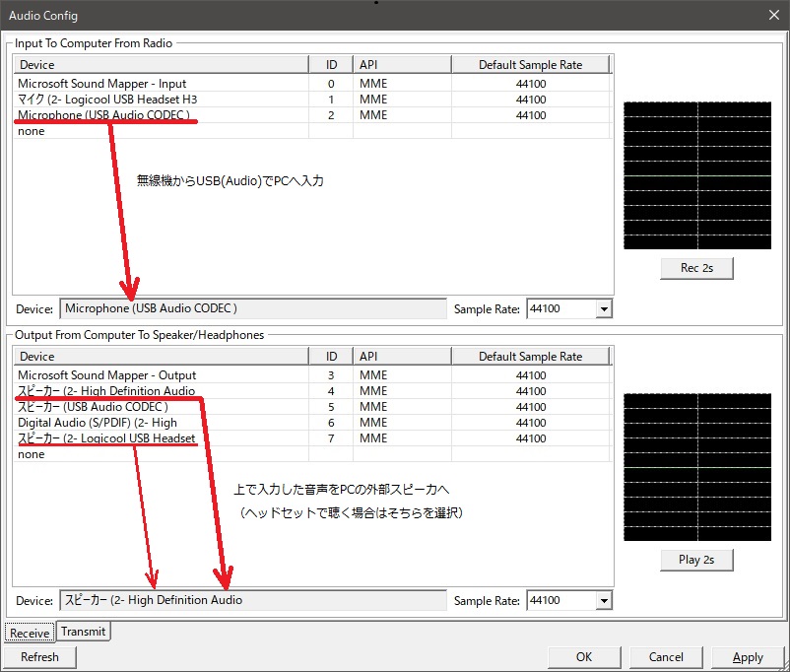Image resolution: width=790 pixels, height=672 pixels.
Task: Choose the Logicool USB Headset H3 microphone
Action: (102, 100)
